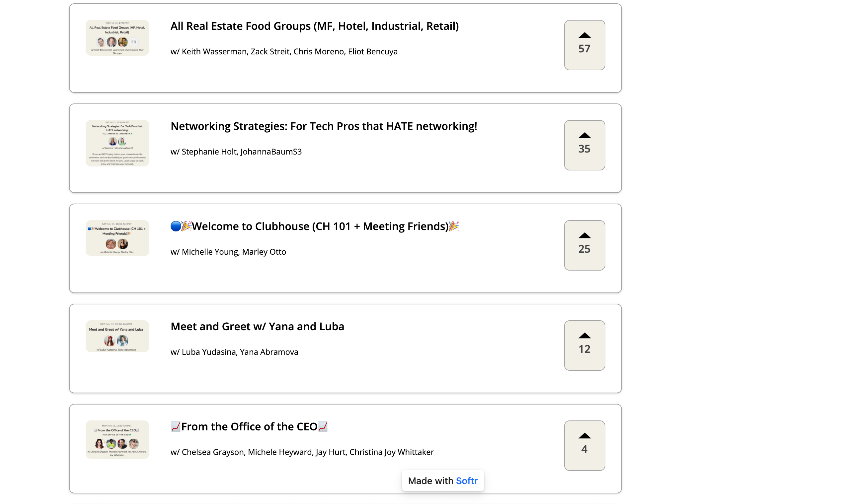Click the Softr link in the badge
Image resolution: width=843 pixels, height=504 pixels.
[467, 481]
